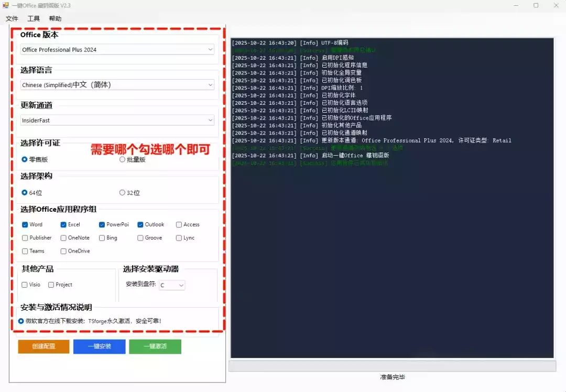Open the 文件 menu
This screenshot has width=566, height=392.
click(x=12, y=19)
